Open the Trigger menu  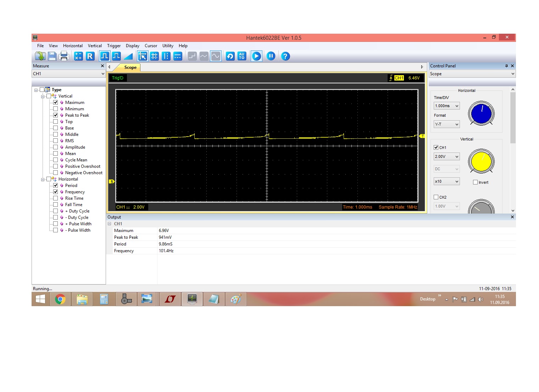tap(114, 46)
